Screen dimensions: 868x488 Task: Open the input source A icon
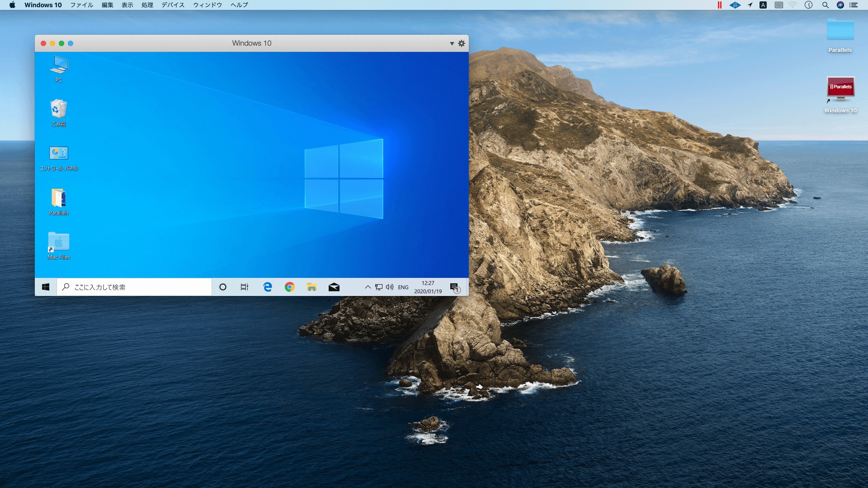(x=763, y=5)
